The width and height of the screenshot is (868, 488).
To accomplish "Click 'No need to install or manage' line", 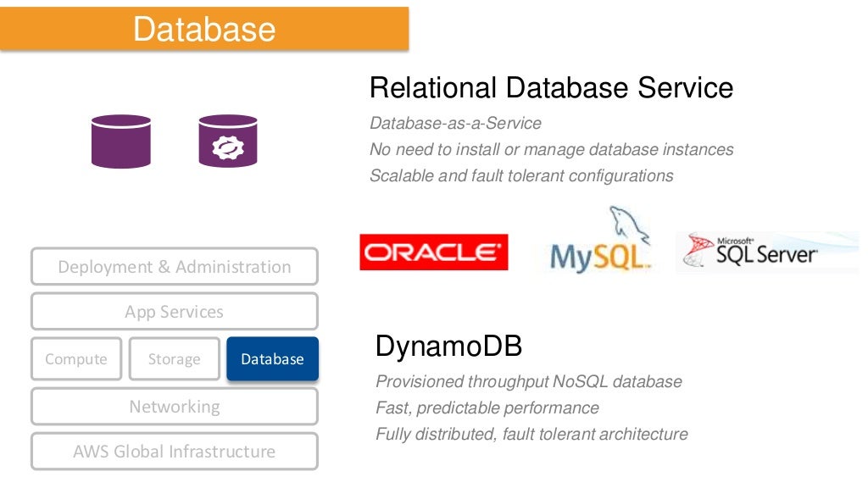I will click(551, 150).
